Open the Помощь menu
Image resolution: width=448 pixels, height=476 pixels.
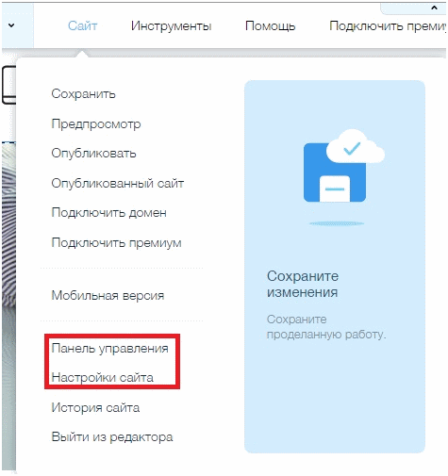(271, 25)
